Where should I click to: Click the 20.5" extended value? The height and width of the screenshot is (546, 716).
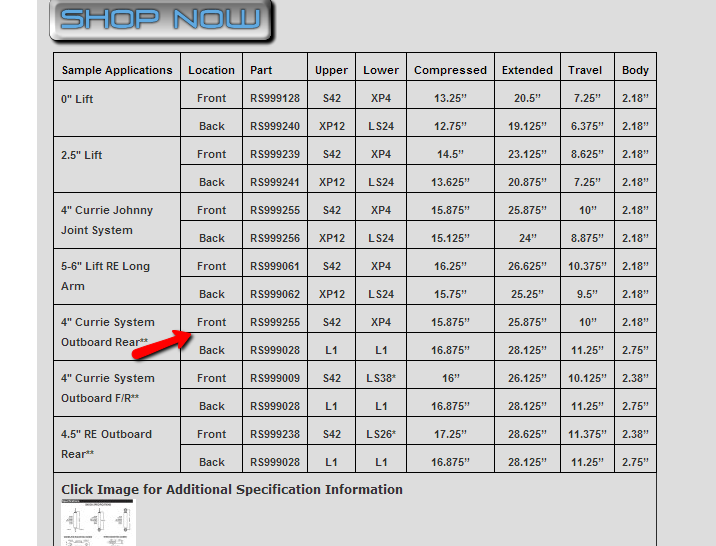[527, 98]
